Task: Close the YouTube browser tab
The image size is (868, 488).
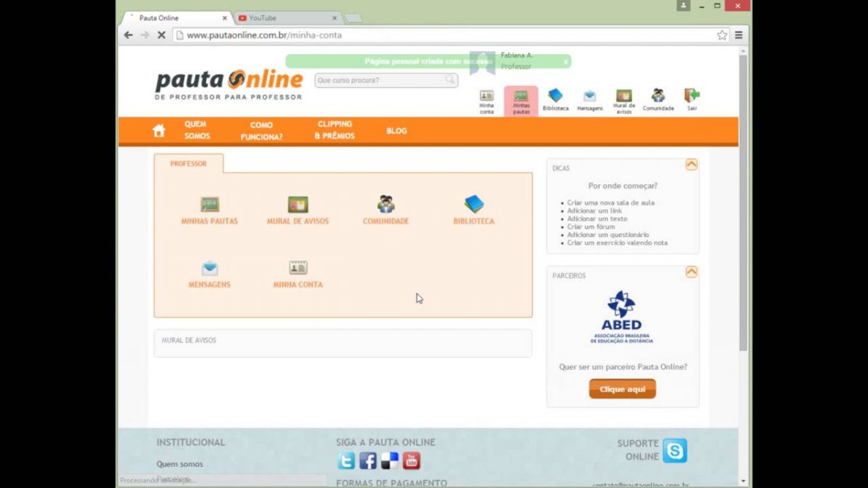Action: (335, 18)
